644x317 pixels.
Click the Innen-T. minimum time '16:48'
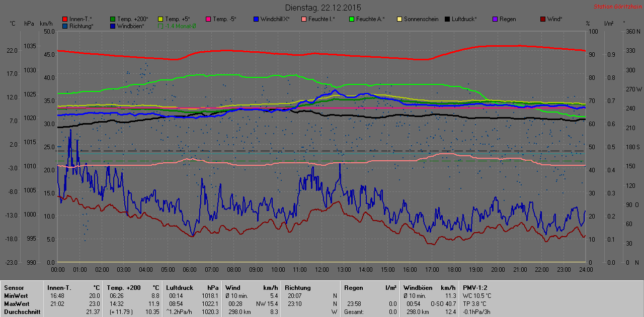click(x=56, y=296)
